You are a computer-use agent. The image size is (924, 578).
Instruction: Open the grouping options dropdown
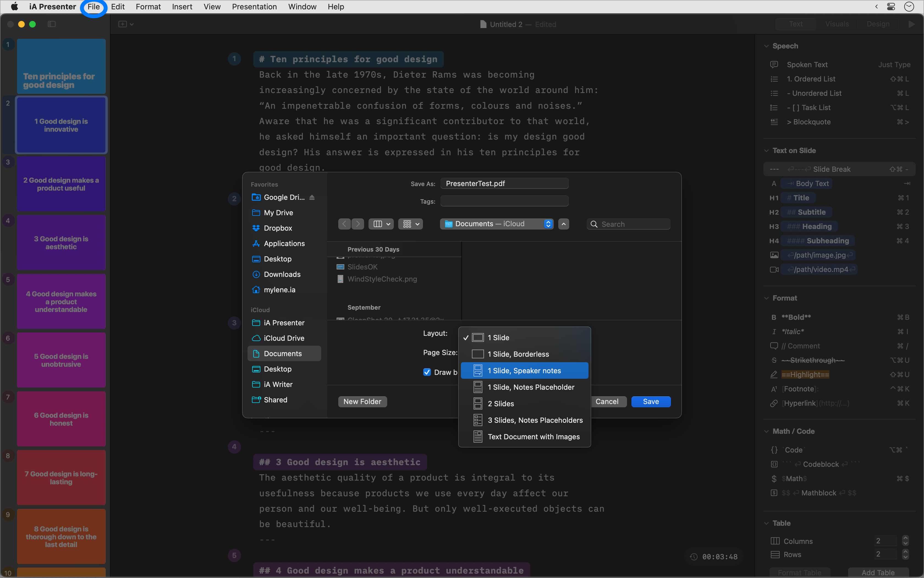pyautogui.click(x=411, y=224)
